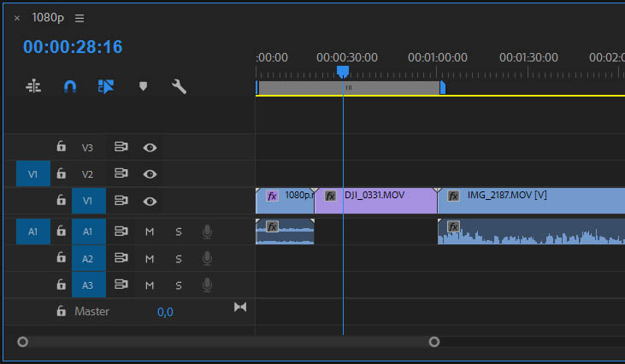
Task: Enable voice-over record on A2
Action: click(207, 258)
